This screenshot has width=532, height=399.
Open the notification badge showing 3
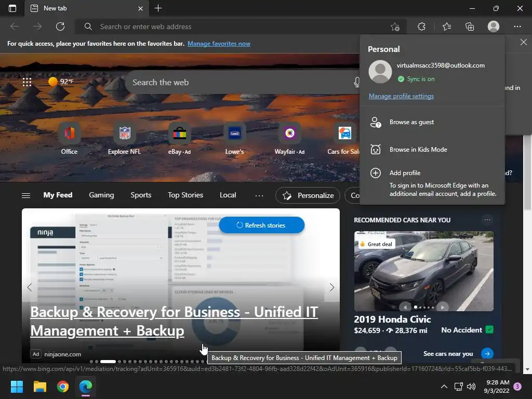[x=517, y=387]
